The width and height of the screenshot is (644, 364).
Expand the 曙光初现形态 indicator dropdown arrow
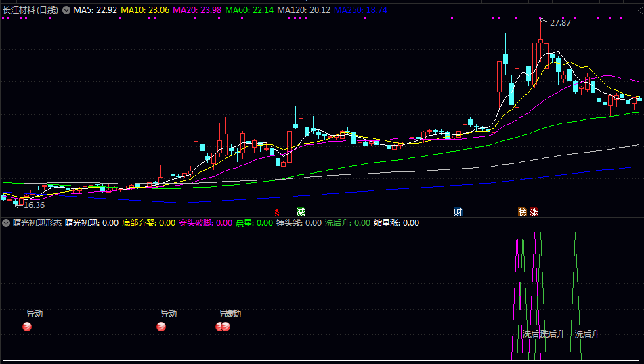(x=6, y=223)
